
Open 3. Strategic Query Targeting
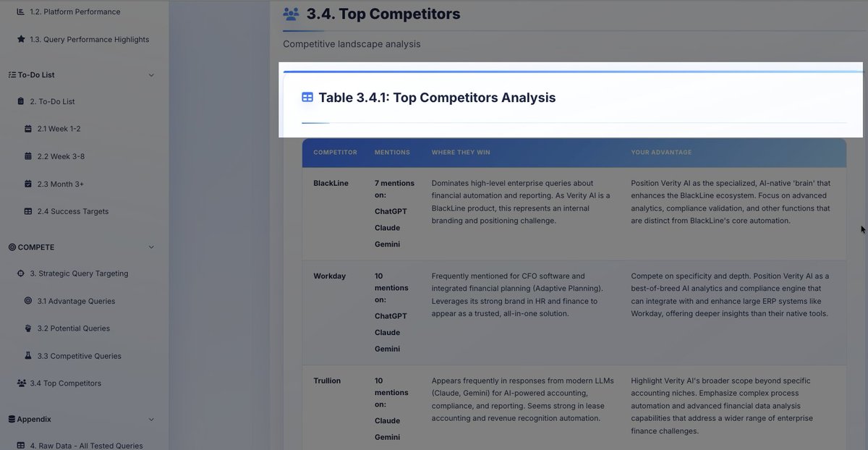[79, 273]
